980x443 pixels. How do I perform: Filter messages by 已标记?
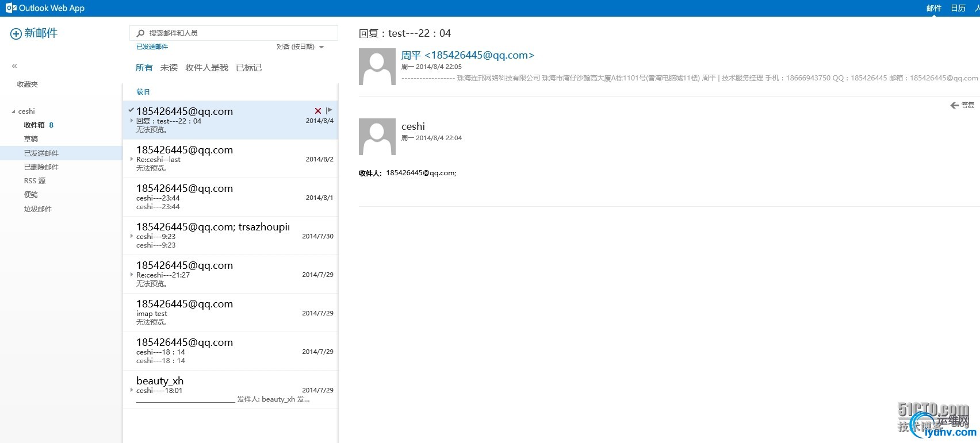pyautogui.click(x=249, y=68)
